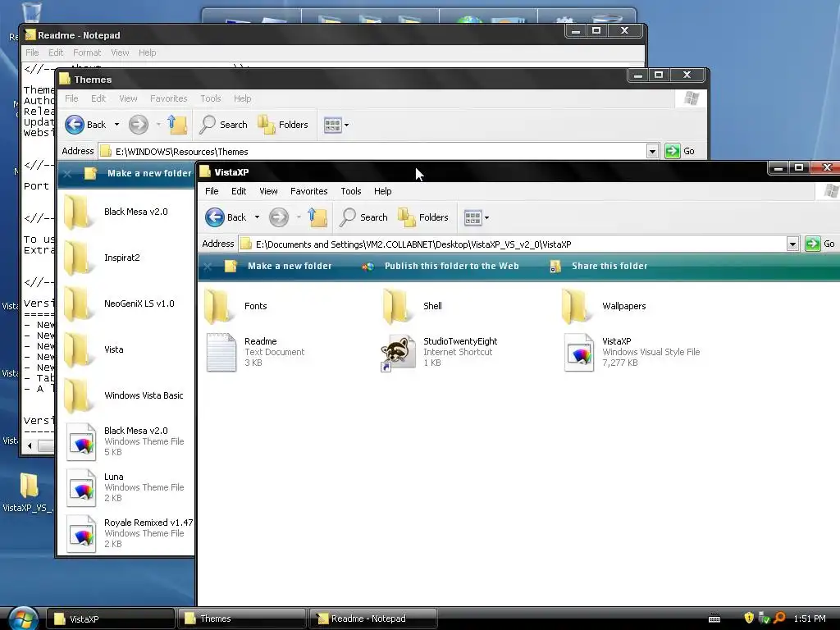
Task: Switch to Readme - Notepad taskbar button
Action: tap(373, 619)
